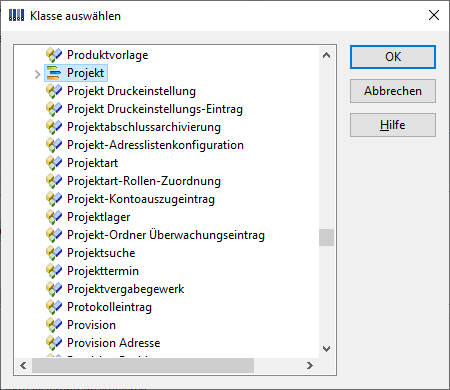Click the icon beside Projektlager
The height and width of the screenshot is (390, 450).
54,217
